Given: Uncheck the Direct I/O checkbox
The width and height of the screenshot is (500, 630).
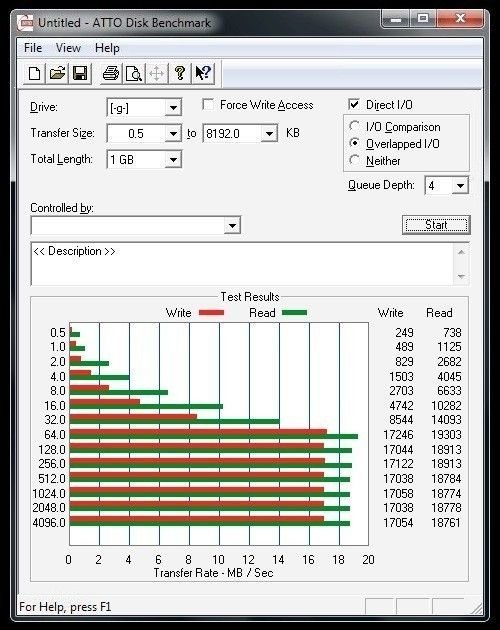Looking at the screenshot, I should click(x=354, y=104).
